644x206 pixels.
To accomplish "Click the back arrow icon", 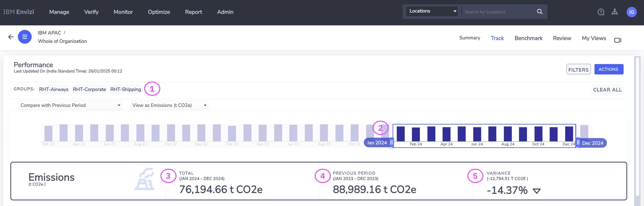I will [11, 37].
